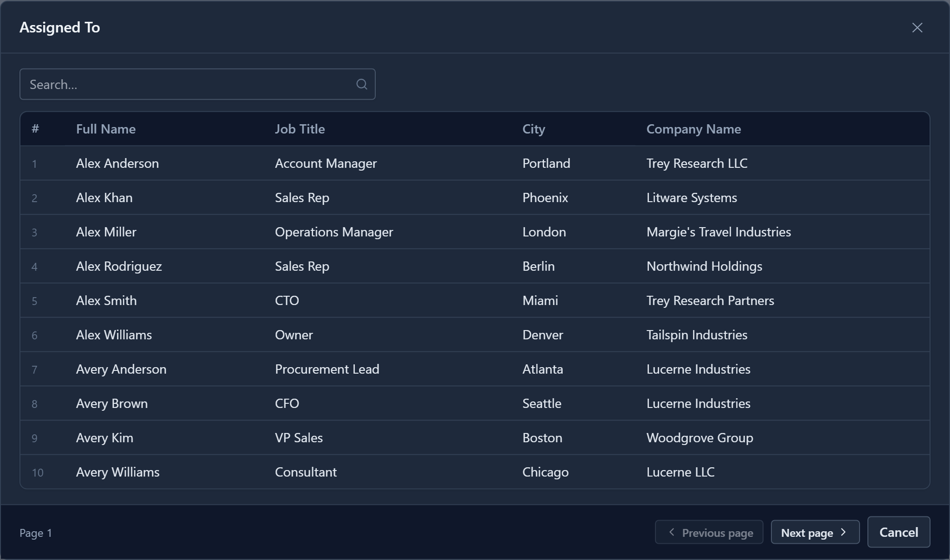The image size is (950, 560).
Task: Close the Assigned To dialog
Action: point(917,28)
